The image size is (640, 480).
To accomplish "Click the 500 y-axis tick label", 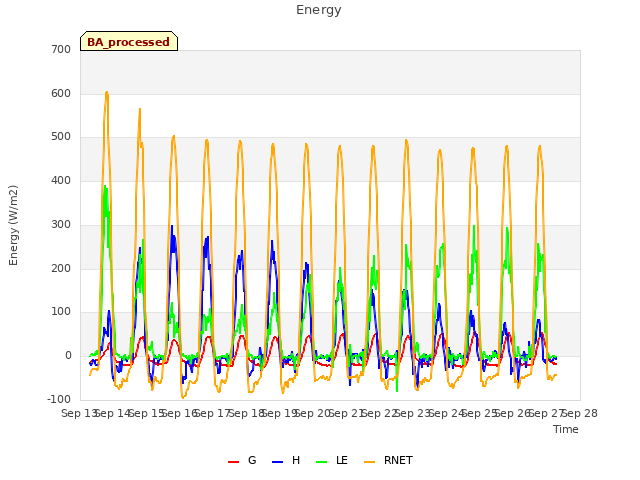I will (x=61, y=137).
